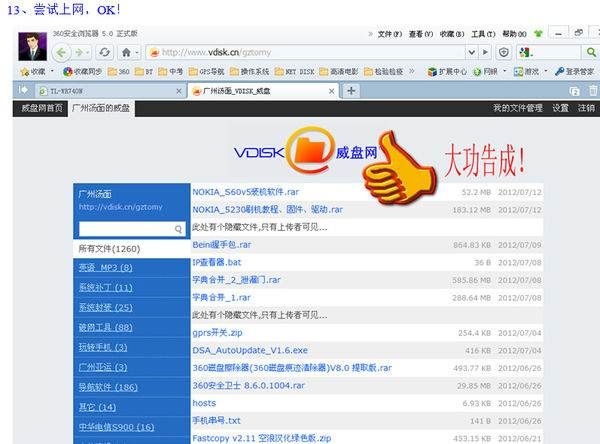Click the green shirt skin icon
The width and height of the screenshot is (600, 444).
[x=538, y=34]
